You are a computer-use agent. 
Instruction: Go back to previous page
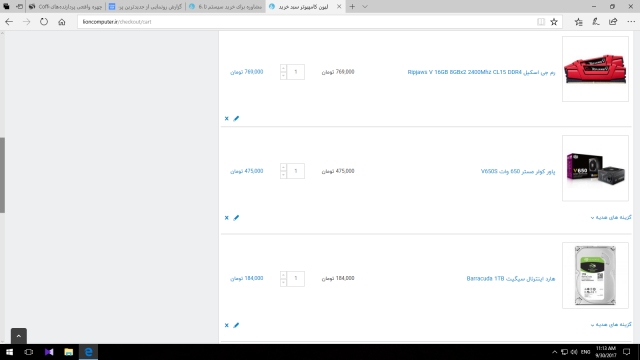tap(9, 22)
